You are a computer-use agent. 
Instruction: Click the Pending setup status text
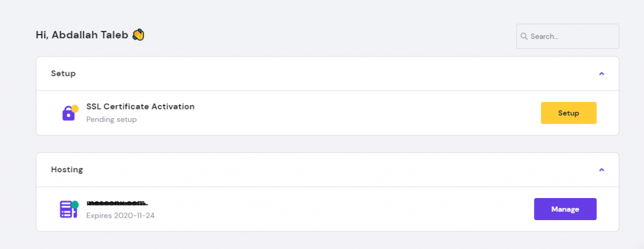click(111, 119)
